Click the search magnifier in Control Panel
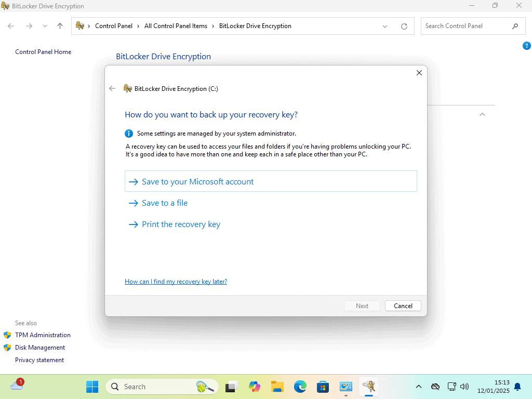 click(x=515, y=26)
